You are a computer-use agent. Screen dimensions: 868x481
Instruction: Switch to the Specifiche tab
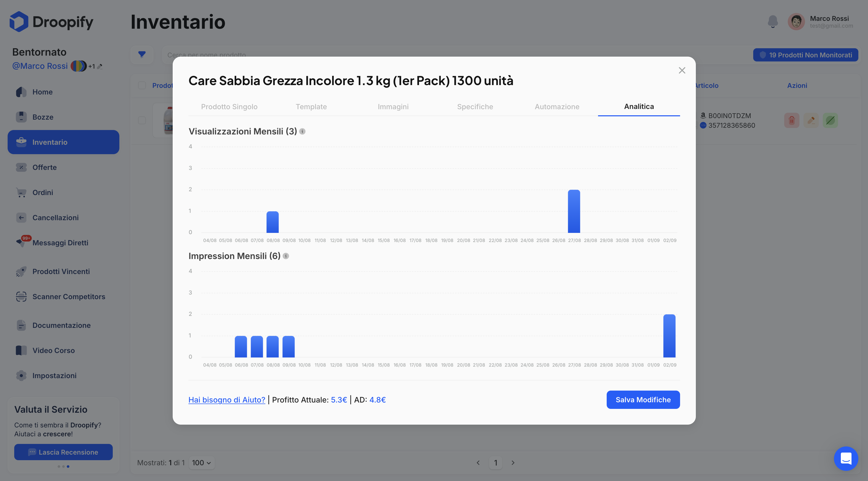point(475,106)
